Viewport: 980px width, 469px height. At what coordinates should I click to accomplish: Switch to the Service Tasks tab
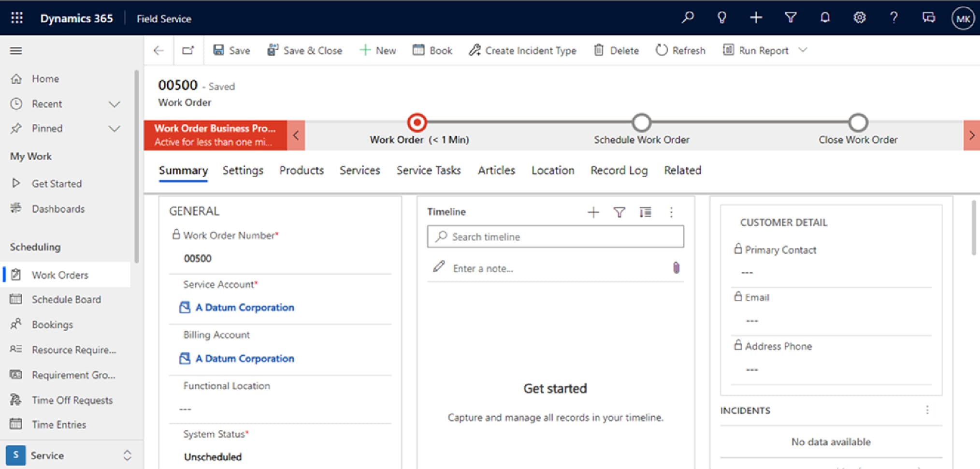point(429,170)
